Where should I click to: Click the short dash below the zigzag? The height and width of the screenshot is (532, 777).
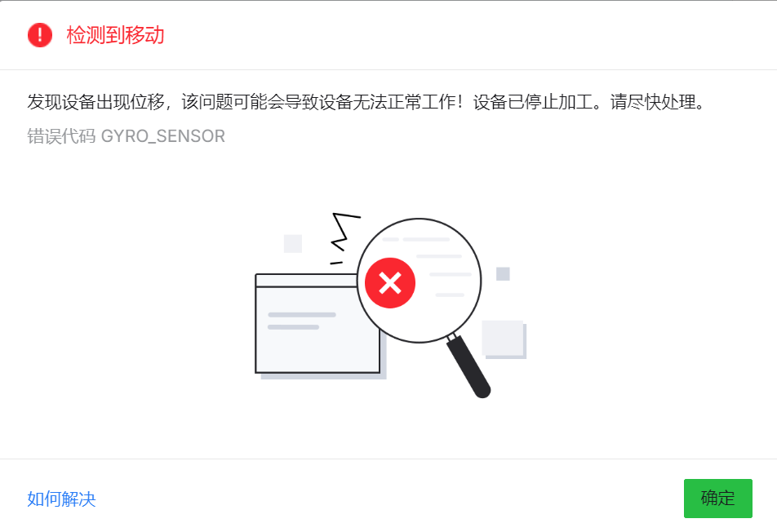point(336,263)
